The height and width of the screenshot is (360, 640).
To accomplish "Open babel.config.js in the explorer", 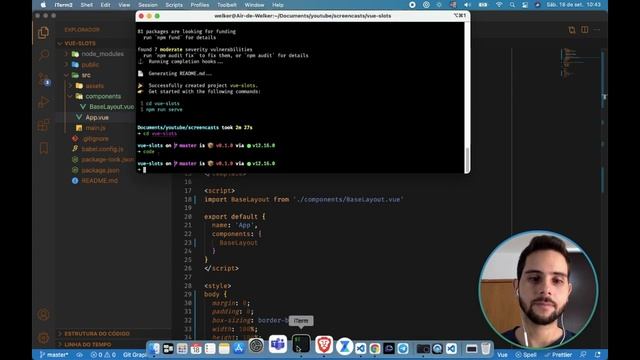I will 102,149.
